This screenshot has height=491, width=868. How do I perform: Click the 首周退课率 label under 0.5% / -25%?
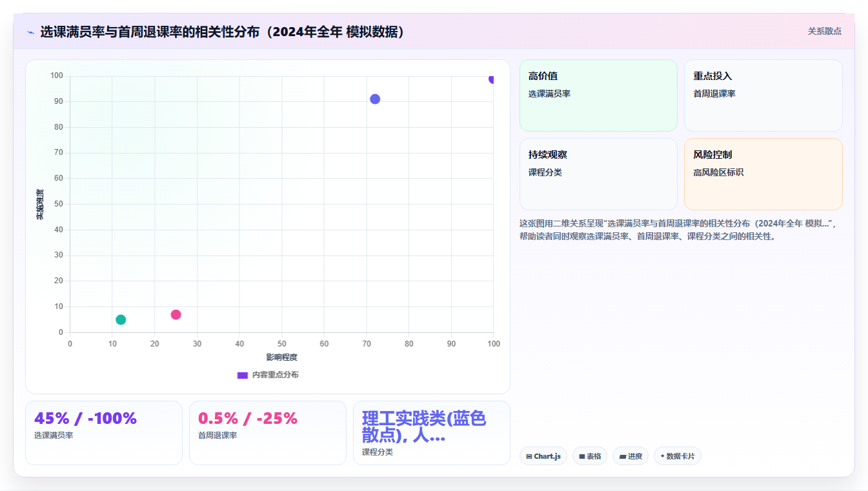pos(217,436)
